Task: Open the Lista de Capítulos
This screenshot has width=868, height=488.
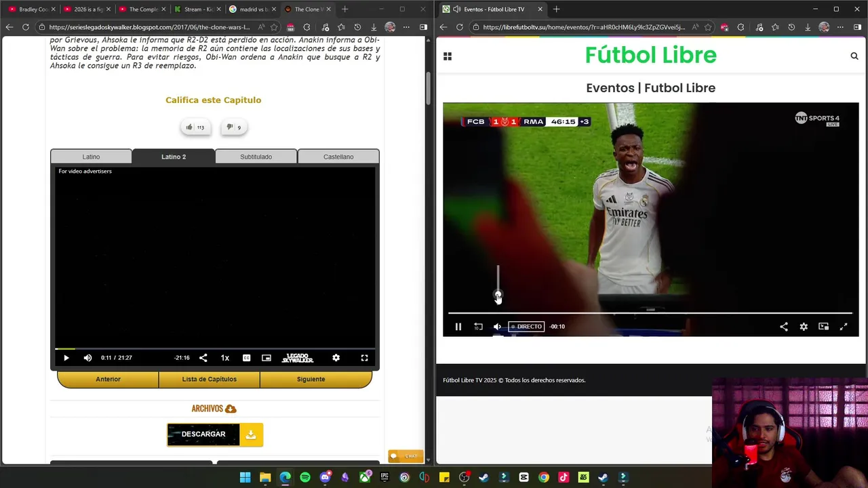Action: (209, 379)
